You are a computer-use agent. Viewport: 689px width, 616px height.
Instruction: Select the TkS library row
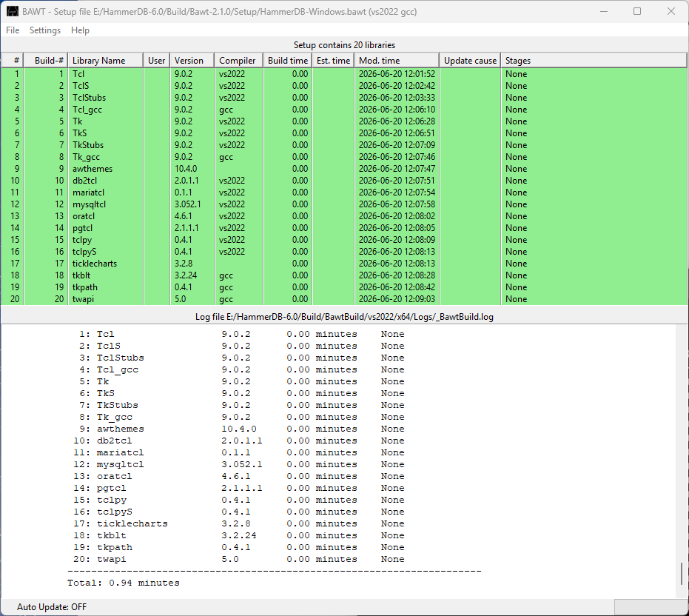point(344,133)
